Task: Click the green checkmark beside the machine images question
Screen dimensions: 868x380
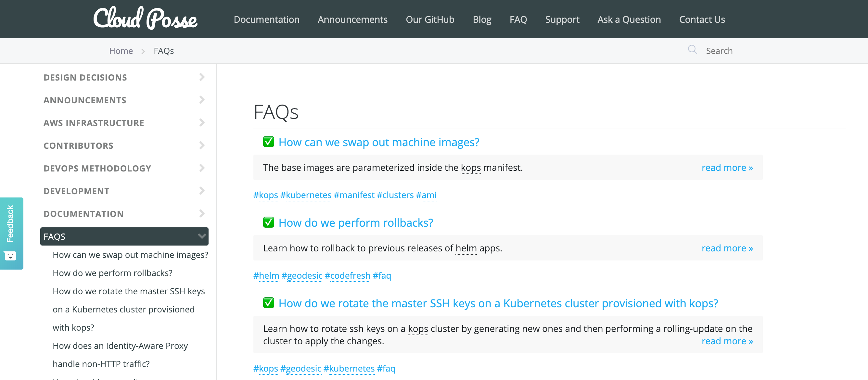Action: coord(268,142)
